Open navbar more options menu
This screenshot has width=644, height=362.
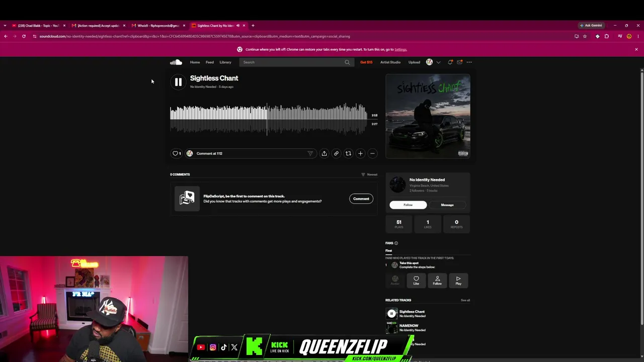(x=469, y=62)
